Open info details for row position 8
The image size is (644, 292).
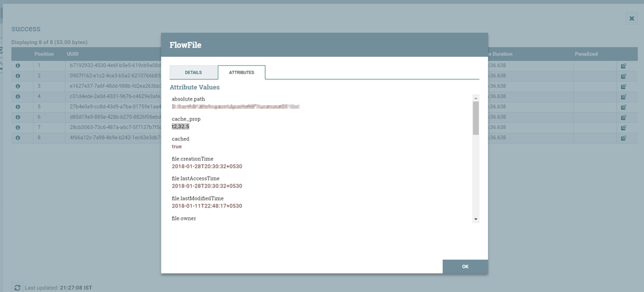tap(17, 138)
